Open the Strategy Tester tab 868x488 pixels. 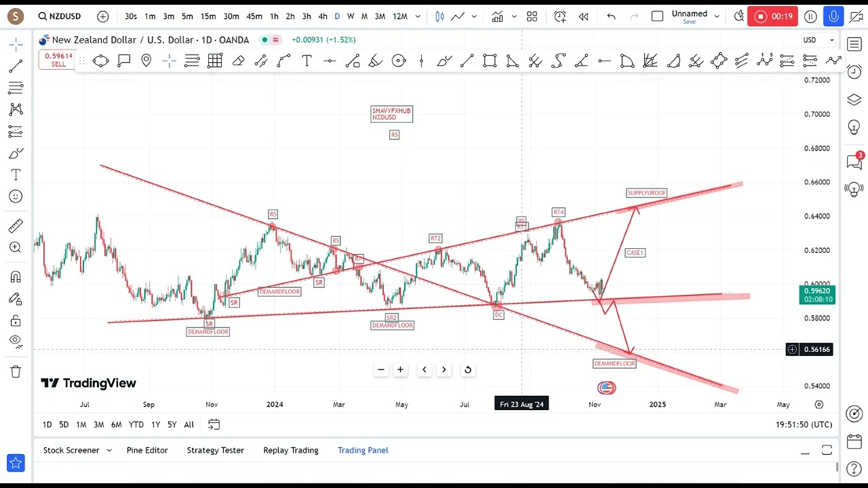click(215, 450)
